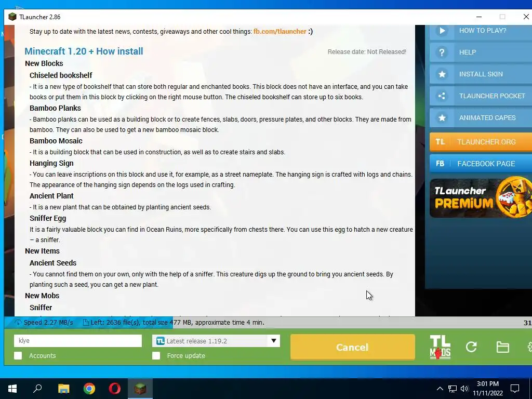
Task: Select the TLauncher Minecraft taskbar icon
Action: click(140, 389)
